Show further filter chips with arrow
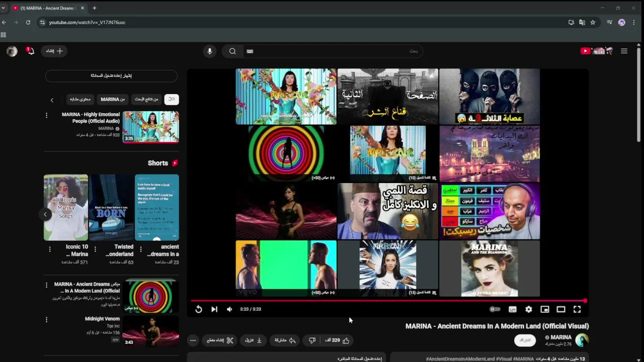This screenshot has width=644, height=362. pos(51,100)
